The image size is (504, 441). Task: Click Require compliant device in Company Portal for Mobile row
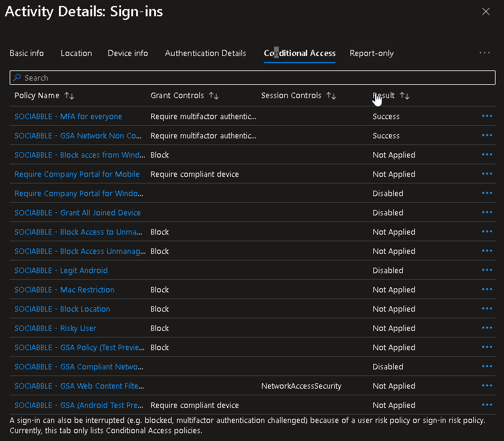click(x=194, y=174)
